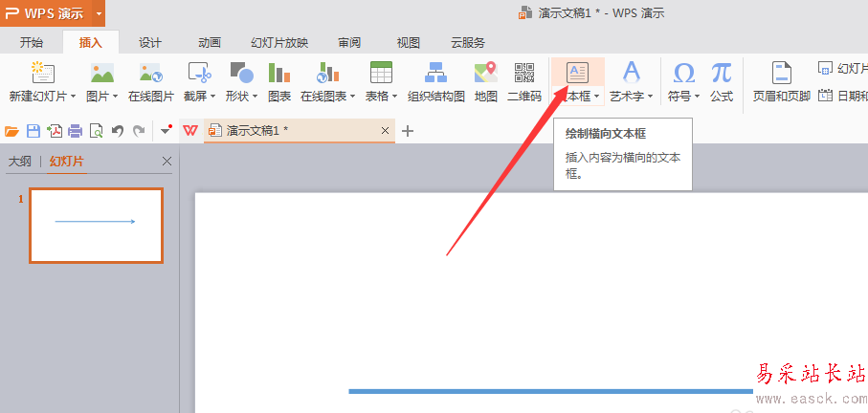This screenshot has width=868, height=413.
Task: Click the open folder icon in quick toolbar
Action: pos(11,131)
